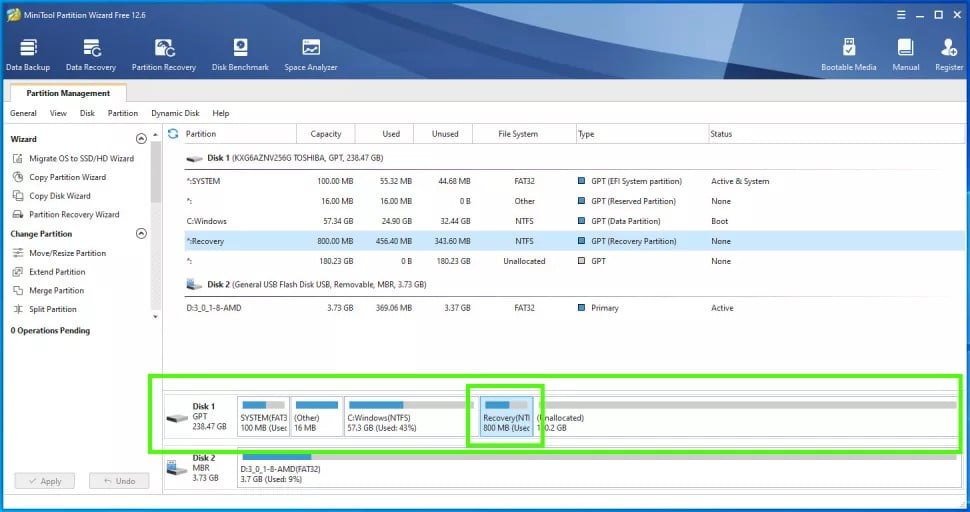Click Migrate OS to SSD/HD Wizard icon

coord(18,158)
